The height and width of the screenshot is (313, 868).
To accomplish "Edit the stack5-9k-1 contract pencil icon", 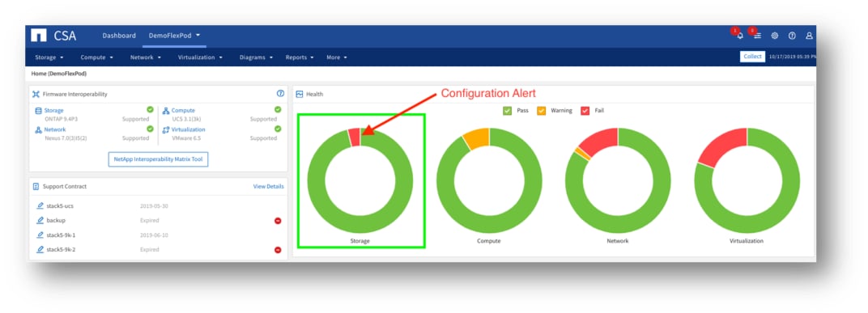I will coord(40,235).
